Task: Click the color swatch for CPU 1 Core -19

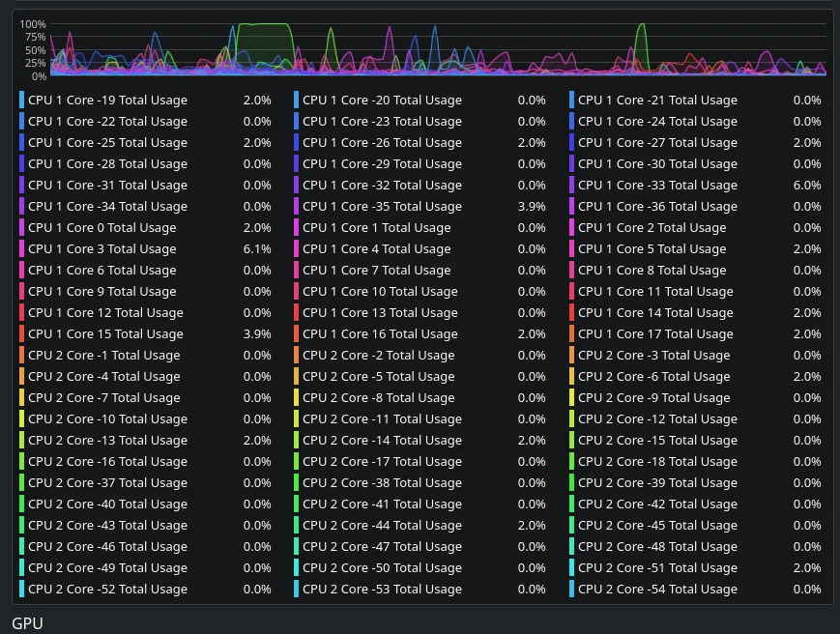Action: 21,101
